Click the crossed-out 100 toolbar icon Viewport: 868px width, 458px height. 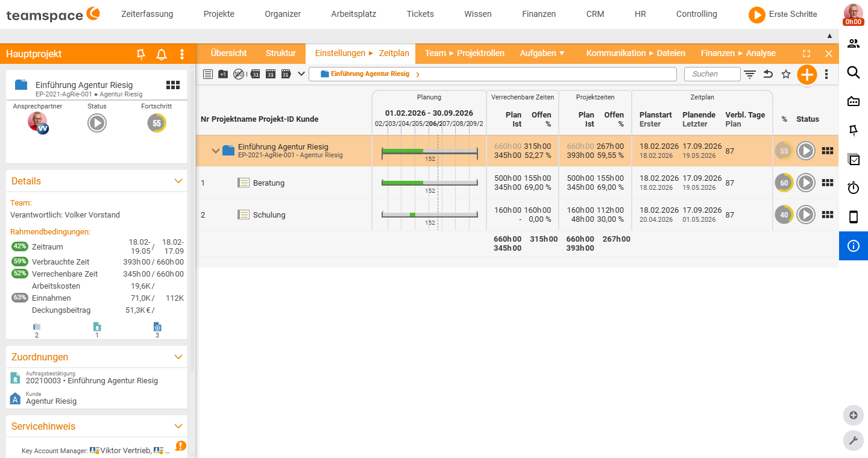239,74
